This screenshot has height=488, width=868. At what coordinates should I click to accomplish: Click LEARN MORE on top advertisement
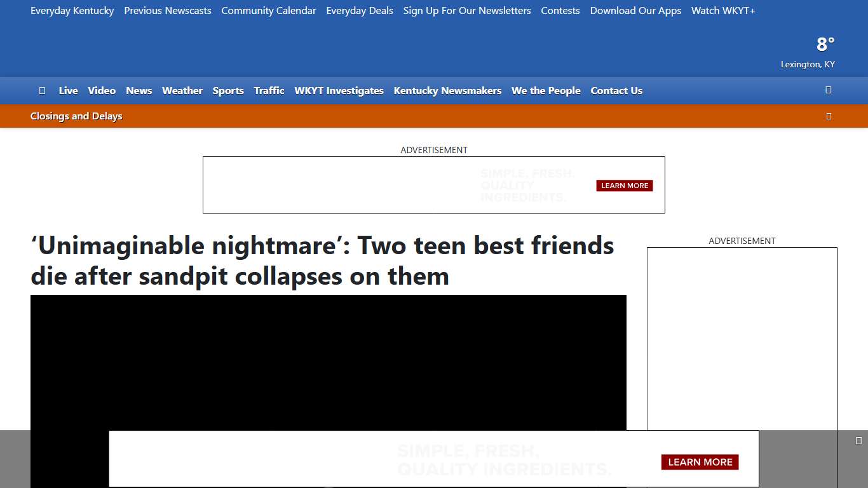[x=624, y=185]
